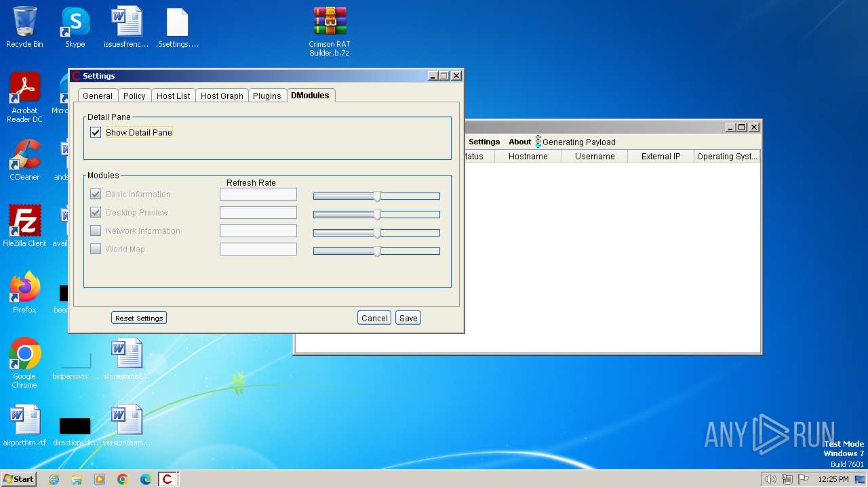This screenshot has height=488, width=868.
Task: Launch Firefox from the desktop
Action: [24, 293]
